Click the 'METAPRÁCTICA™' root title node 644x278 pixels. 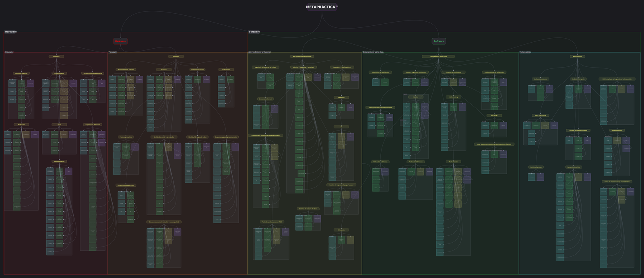[322, 7]
